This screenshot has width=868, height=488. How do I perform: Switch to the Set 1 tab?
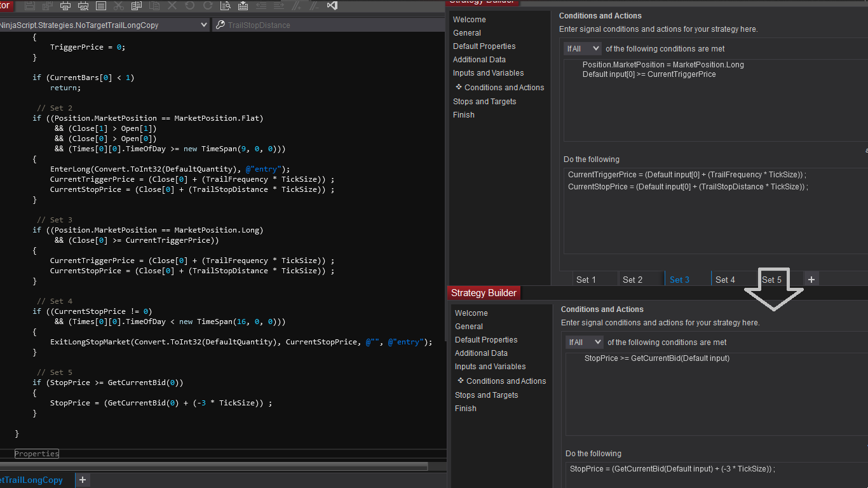click(x=586, y=280)
